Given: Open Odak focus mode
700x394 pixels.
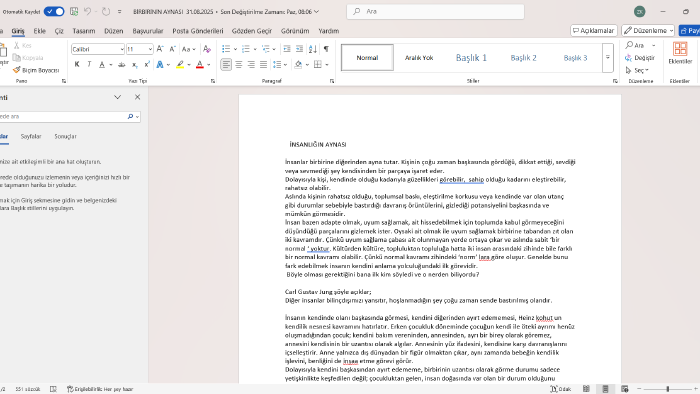Looking at the screenshot, I should [561, 389].
